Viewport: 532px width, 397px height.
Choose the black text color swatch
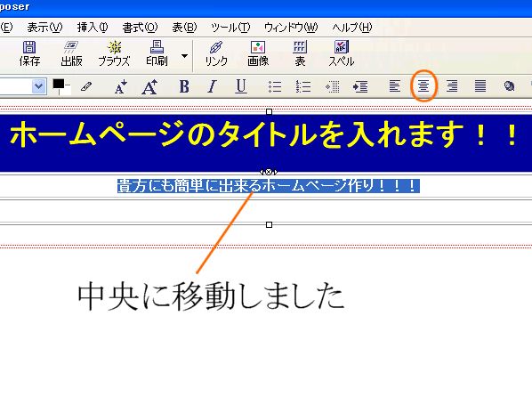tap(59, 84)
